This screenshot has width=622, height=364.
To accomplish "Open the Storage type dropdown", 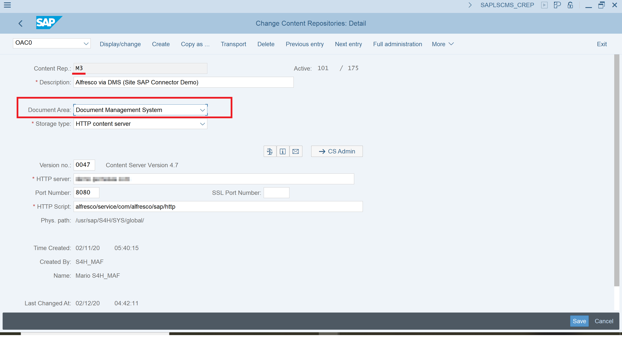I will (202, 124).
